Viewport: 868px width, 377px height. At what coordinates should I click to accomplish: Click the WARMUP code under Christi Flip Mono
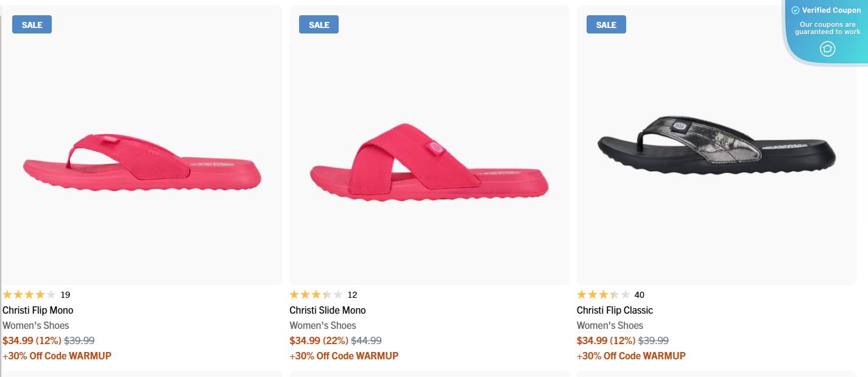click(91, 356)
